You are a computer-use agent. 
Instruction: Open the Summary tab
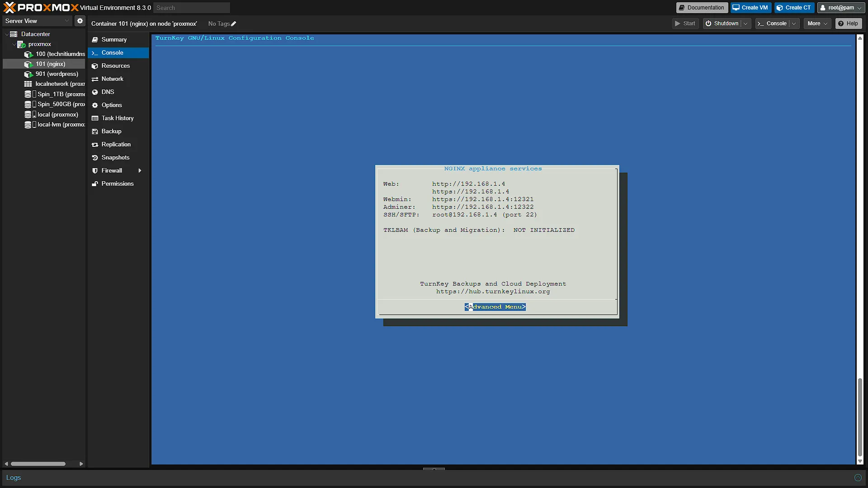click(x=118, y=40)
